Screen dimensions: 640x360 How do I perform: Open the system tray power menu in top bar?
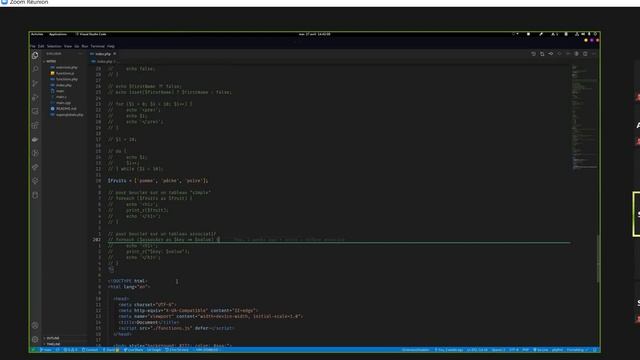(x=595, y=34)
